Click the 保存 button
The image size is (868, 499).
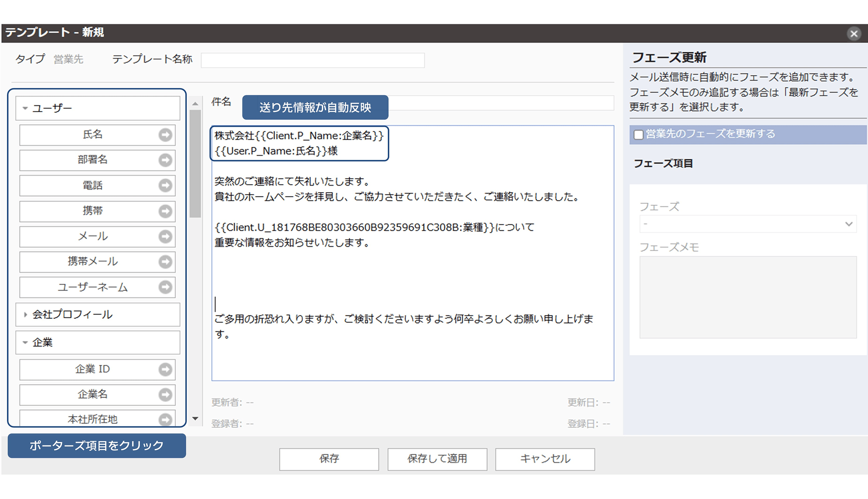pyautogui.click(x=329, y=459)
